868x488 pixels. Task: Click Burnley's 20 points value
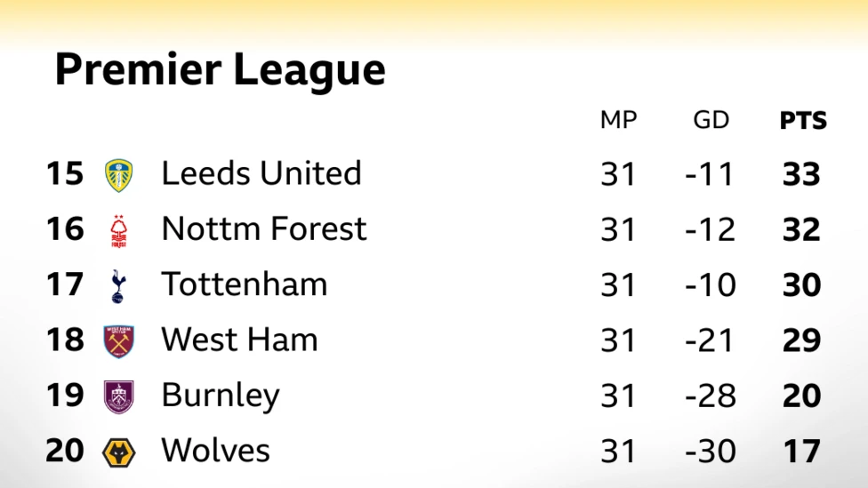pos(801,396)
